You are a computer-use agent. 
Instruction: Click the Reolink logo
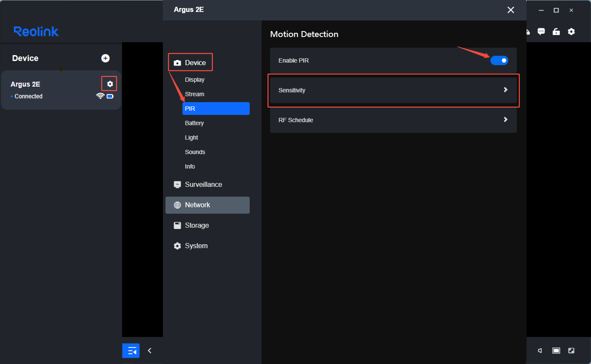tap(36, 31)
